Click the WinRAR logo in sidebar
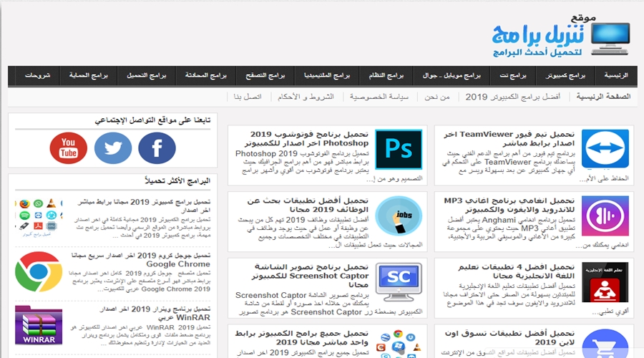Image resolution: width=644 pixels, height=358 pixels. click(39, 325)
